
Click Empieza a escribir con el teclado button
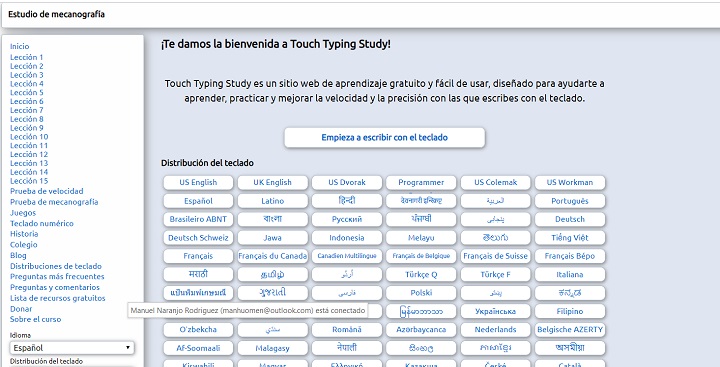[384, 137]
